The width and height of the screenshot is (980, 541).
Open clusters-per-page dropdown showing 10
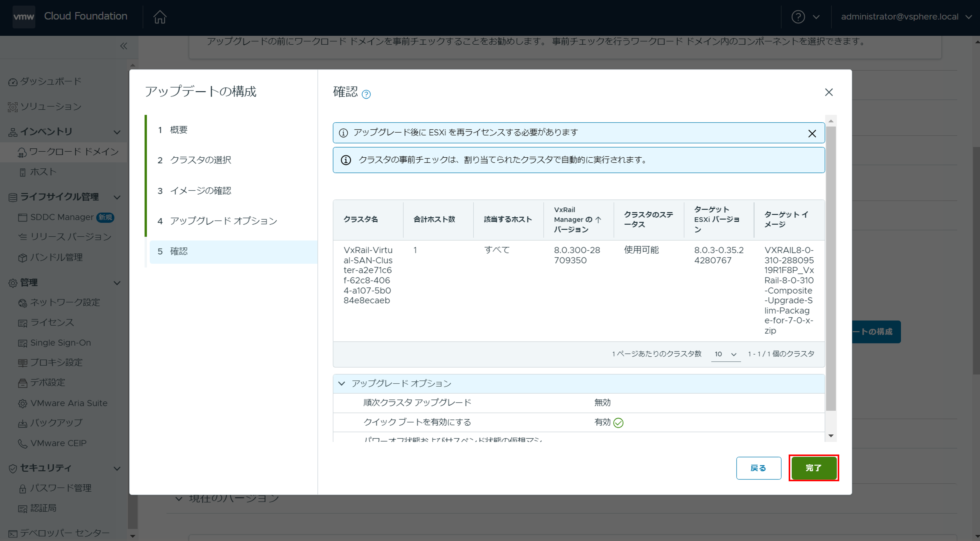[725, 354]
